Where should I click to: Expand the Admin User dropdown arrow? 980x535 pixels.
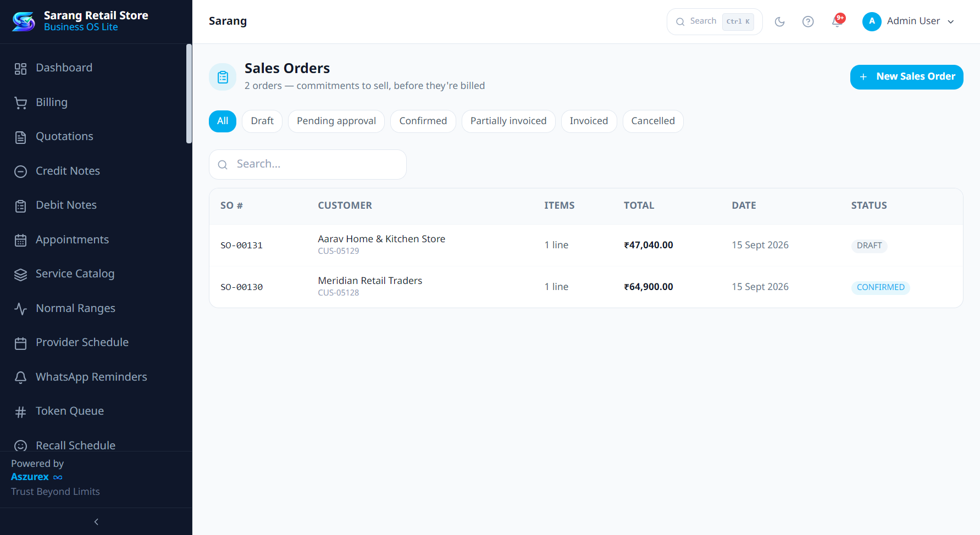tap(950, 22)
